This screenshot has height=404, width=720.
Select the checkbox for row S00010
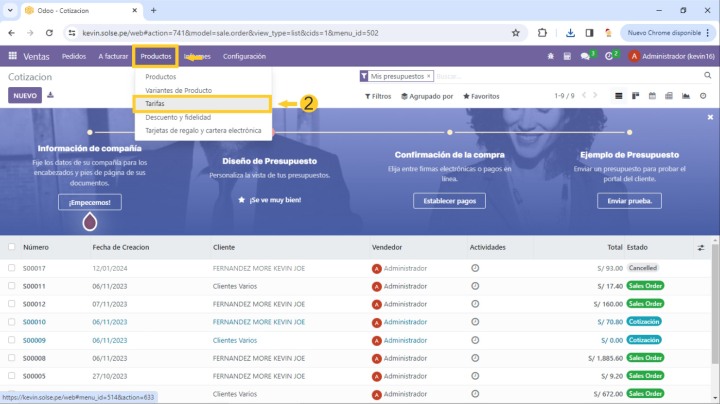coord(12,322)
